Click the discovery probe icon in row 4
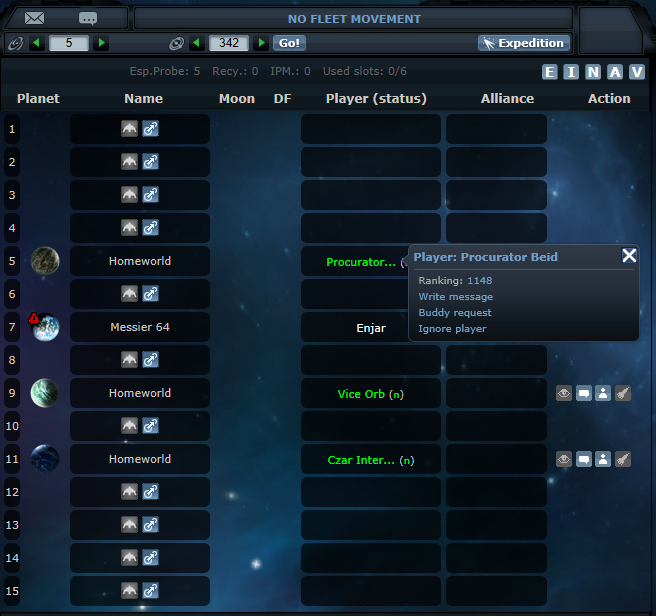Viewport: 656px width, 616px height. 151,228
